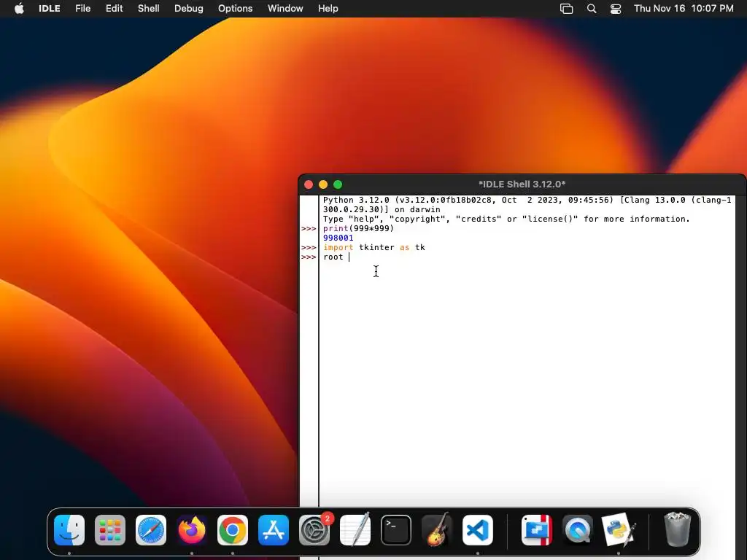The image size is (747, 560).
Task: Open the Edit menu
Action: coord(115,8)
